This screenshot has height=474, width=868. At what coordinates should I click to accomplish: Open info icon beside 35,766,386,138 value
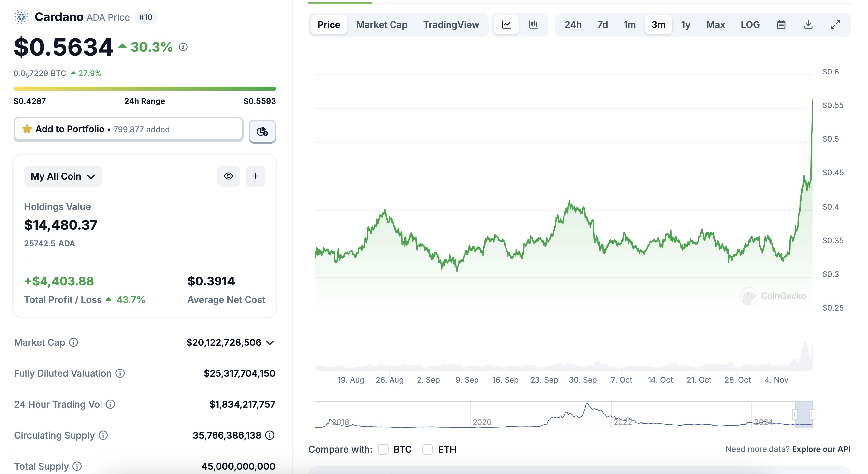click(270, 435)
